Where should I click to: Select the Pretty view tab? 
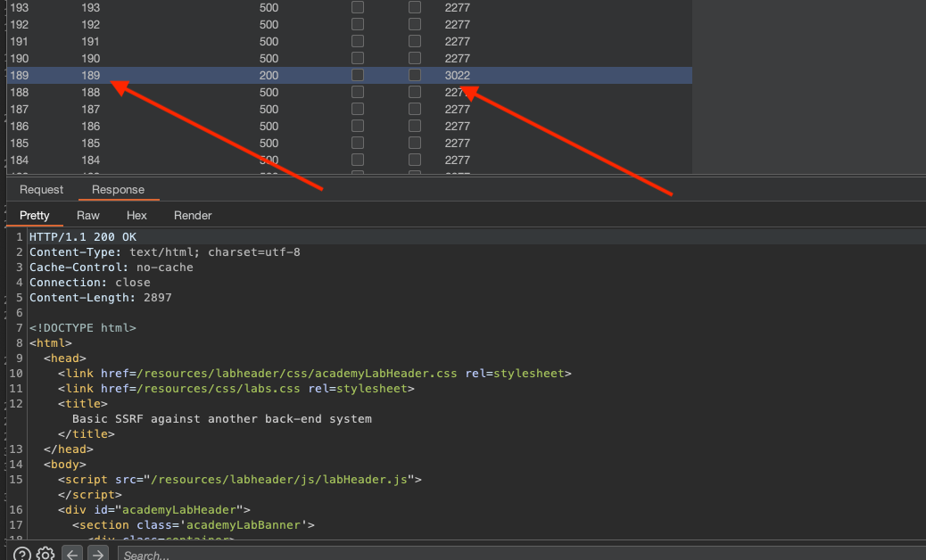click(35, 216)
